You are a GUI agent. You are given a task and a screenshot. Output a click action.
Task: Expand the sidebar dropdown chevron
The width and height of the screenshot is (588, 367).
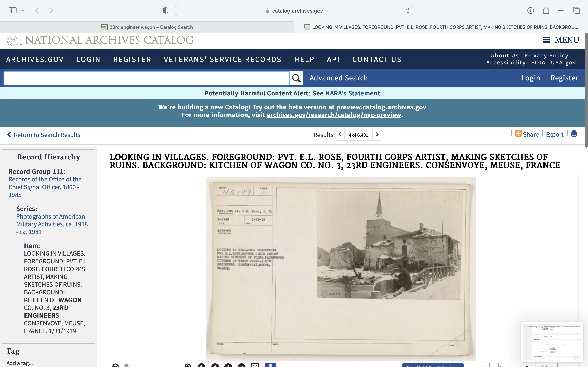pyautogui.click(x=23, y=10)
